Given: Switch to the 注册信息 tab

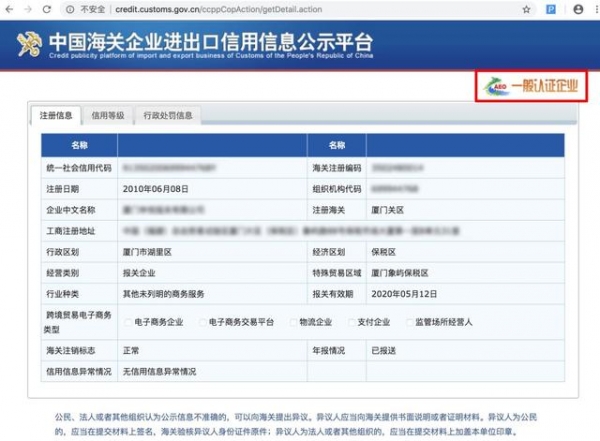Looking at the screenshot, I should tap(56, 116).
